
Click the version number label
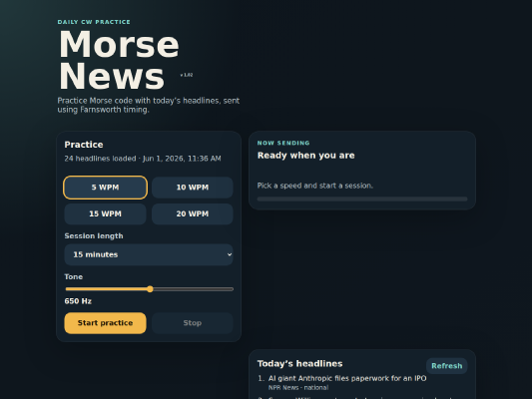click(187, 75)
